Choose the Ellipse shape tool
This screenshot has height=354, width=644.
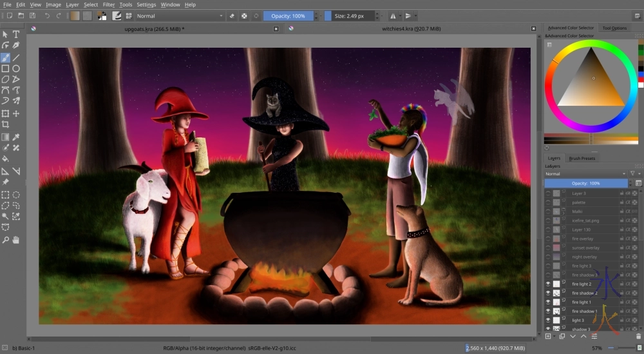pos(16,68)
